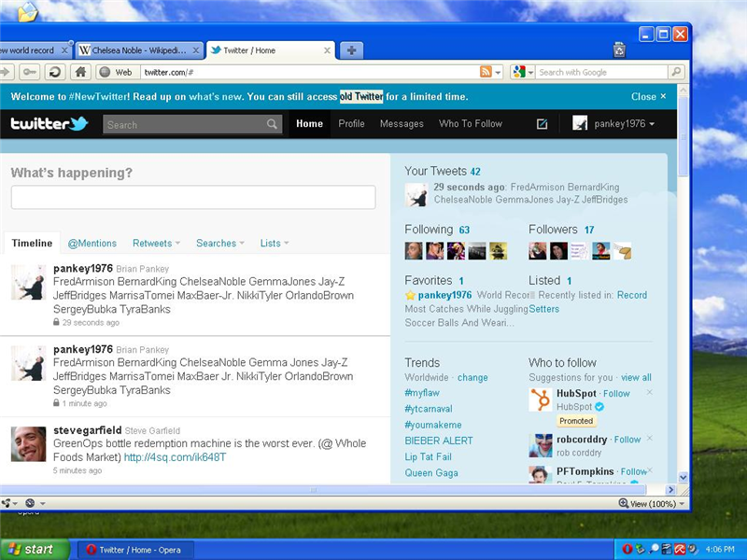Compose a new tweet icon

(x=543, y=124)
